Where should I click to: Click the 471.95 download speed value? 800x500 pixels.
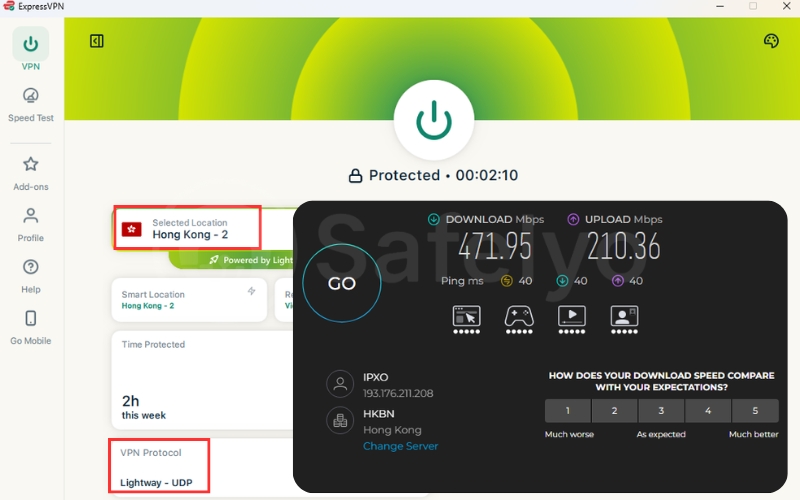tap(494, 246)
